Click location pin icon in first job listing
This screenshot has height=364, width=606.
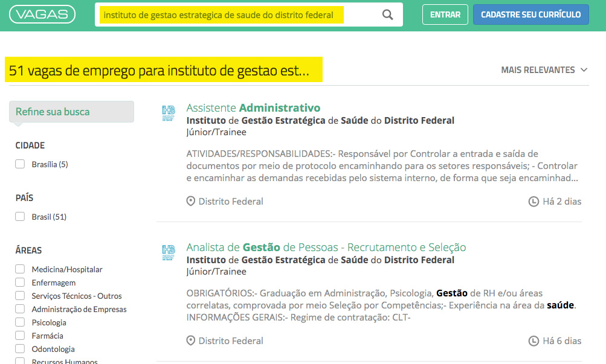[191, 201]
